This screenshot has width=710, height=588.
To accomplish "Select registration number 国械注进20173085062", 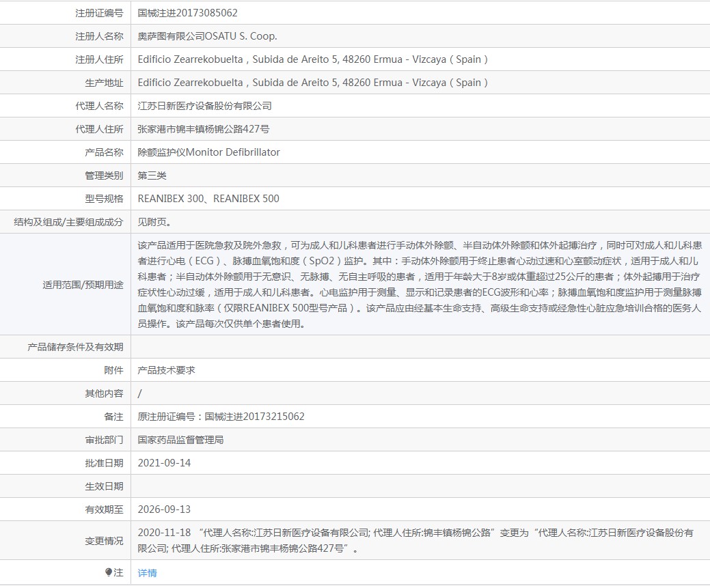I will coord(187,13).
